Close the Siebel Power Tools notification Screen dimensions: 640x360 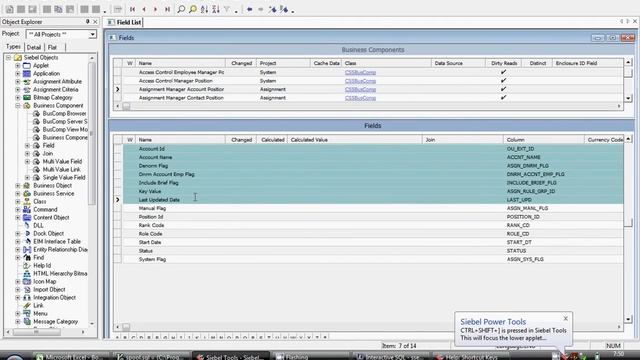pyautogui.click(x=566, y=318)
